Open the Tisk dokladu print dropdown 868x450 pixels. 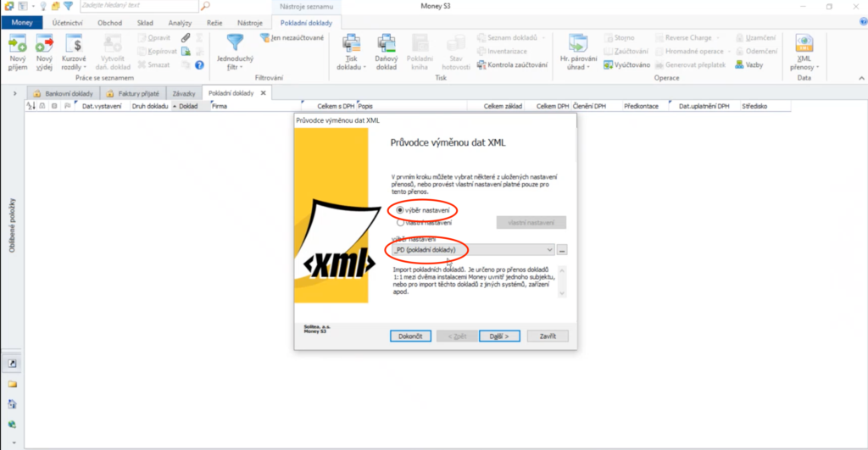pos(351,52)
